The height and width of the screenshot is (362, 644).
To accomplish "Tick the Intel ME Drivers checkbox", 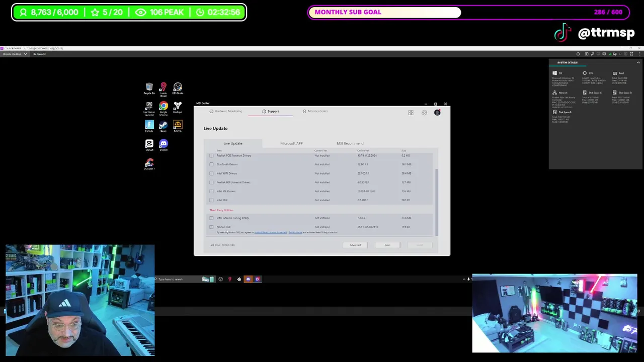I will [211, 191].
